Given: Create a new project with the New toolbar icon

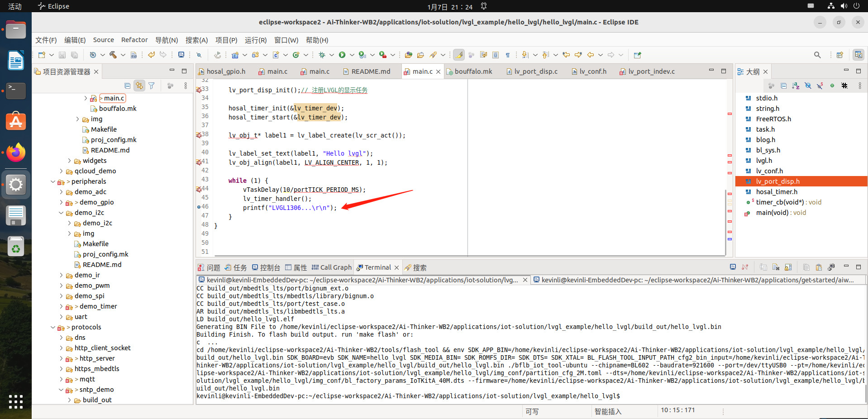Looking at the screenshot, I should click(42, 55).
